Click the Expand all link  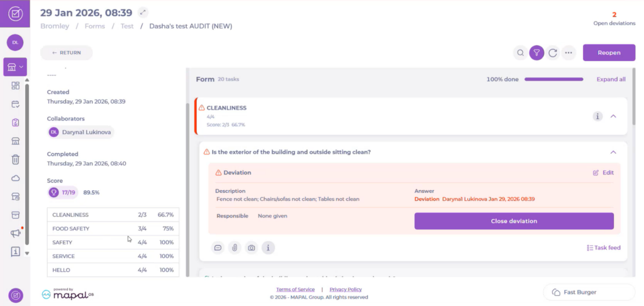(x=611, y=79)
